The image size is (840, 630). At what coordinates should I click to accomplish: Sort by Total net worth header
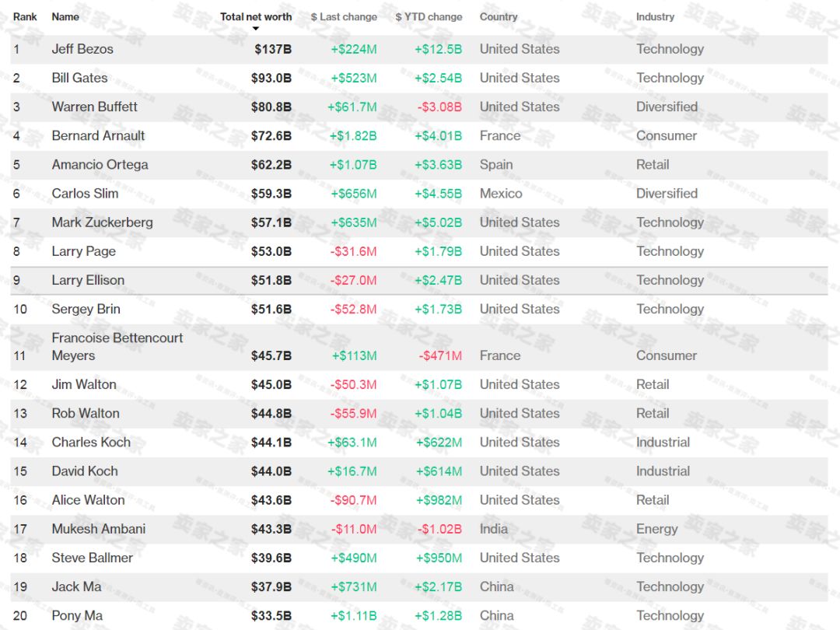(256, 16)
